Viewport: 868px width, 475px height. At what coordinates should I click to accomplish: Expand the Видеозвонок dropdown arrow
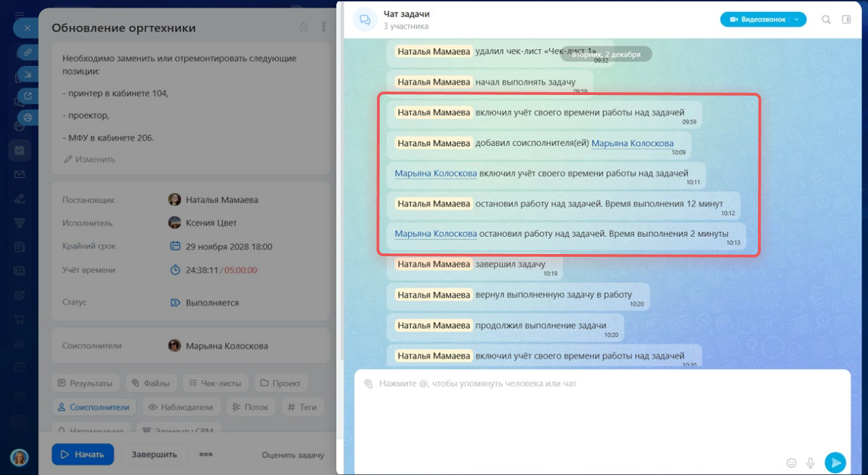(796, 19)
